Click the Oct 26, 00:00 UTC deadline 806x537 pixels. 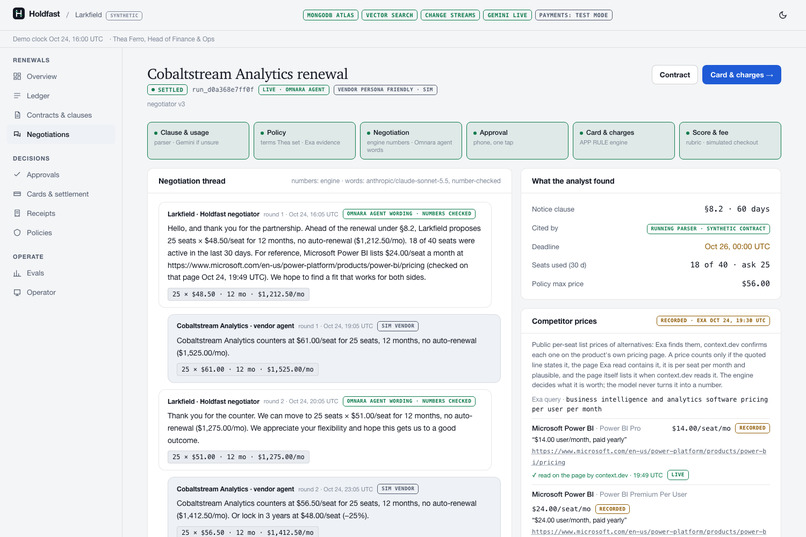coord(737,247)
